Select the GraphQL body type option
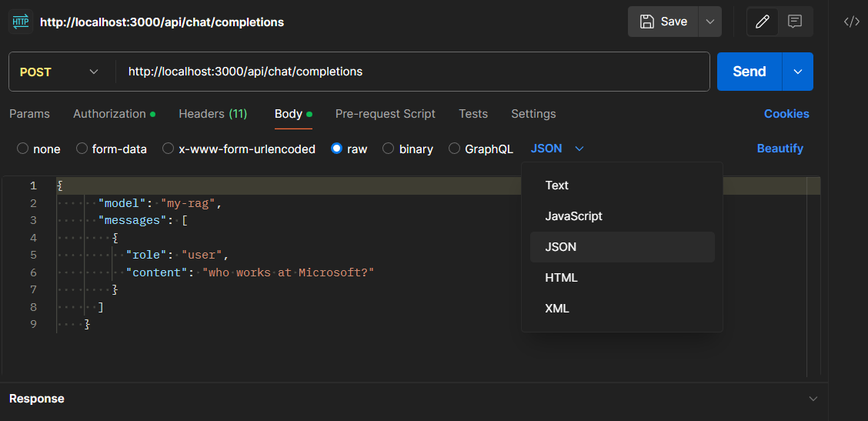 (x=455, y=149)
